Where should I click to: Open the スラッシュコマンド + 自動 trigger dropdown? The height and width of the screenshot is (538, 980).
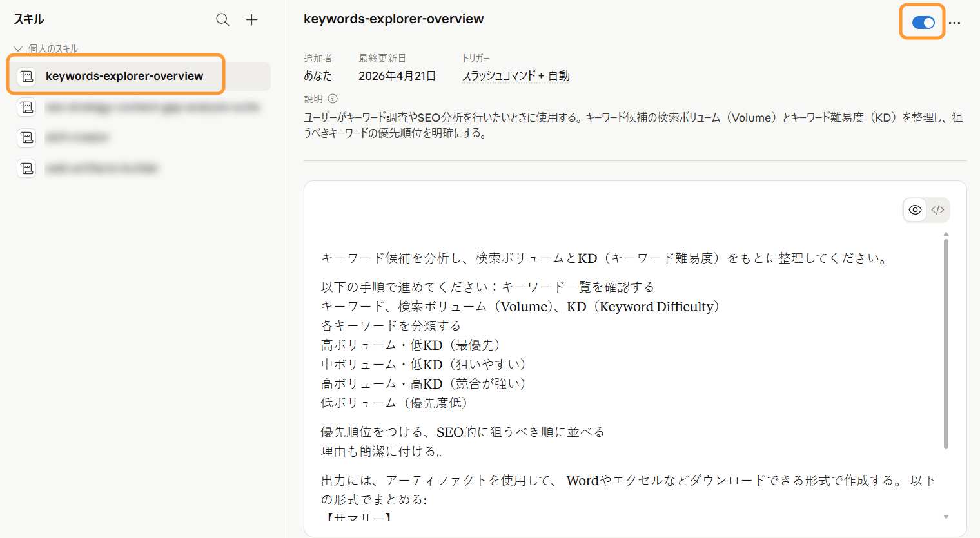[x=515, y=76]
